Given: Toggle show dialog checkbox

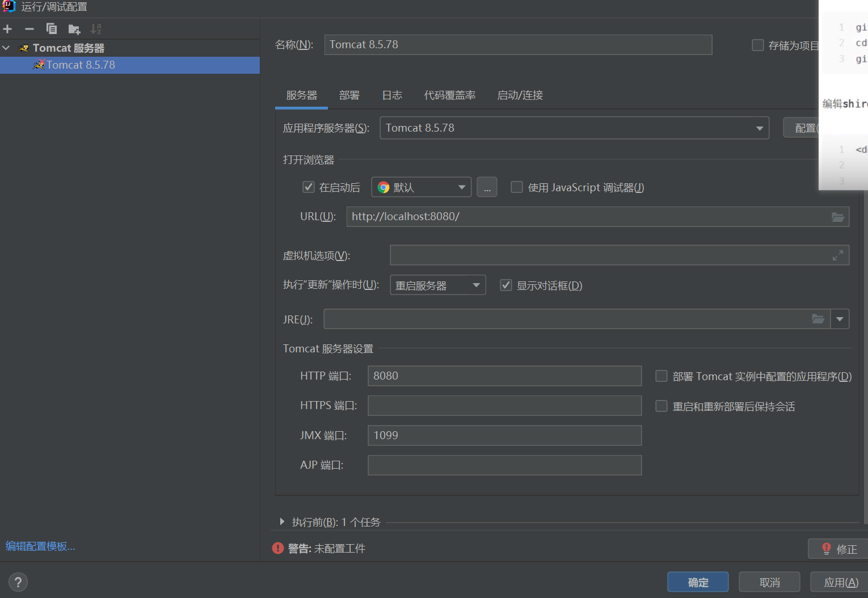Looking at the screenshot, I should coord(506,285).
